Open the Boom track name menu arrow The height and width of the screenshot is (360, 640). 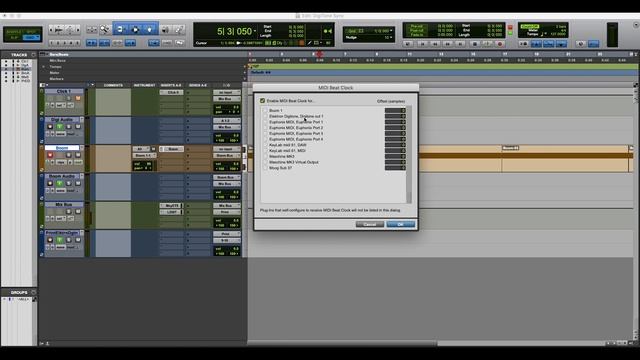(x=82, y=148)
